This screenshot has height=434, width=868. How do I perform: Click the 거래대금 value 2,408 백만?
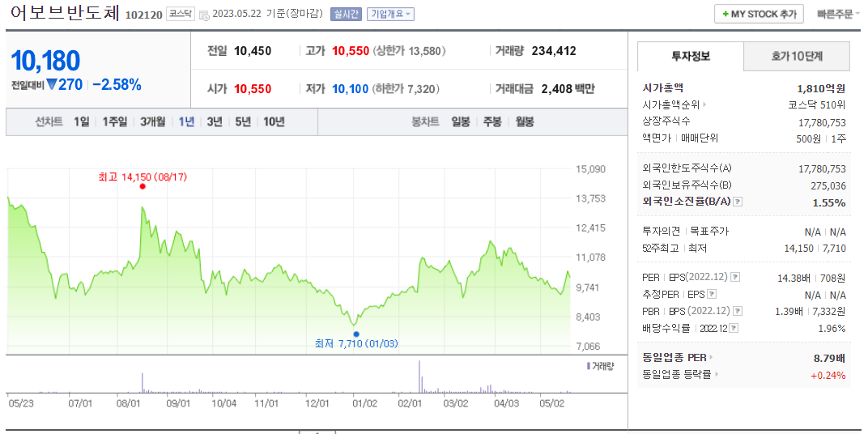(x=568, y=88)
